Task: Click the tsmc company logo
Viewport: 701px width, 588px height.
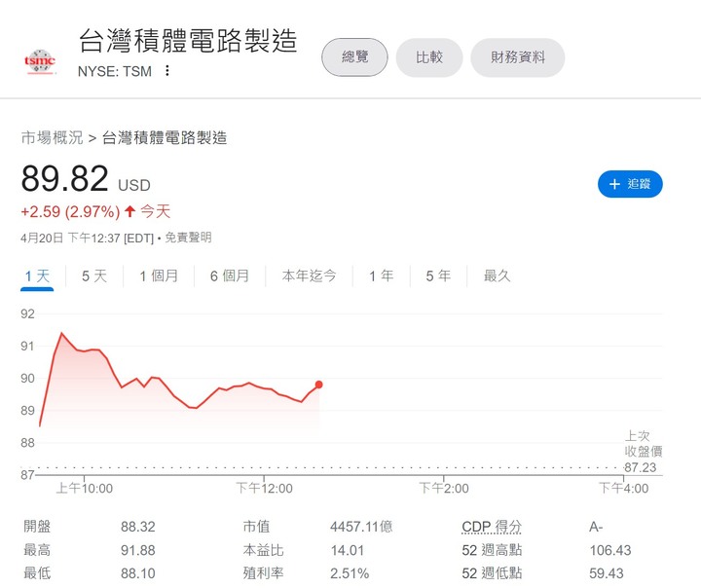Action: [40, 61]
